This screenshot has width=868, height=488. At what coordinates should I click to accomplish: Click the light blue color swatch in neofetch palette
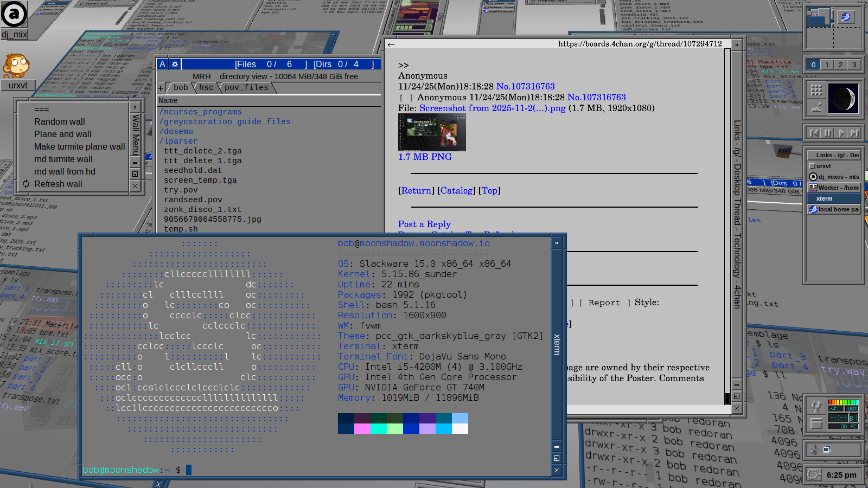pyautogui.click(x=460, y=418)
